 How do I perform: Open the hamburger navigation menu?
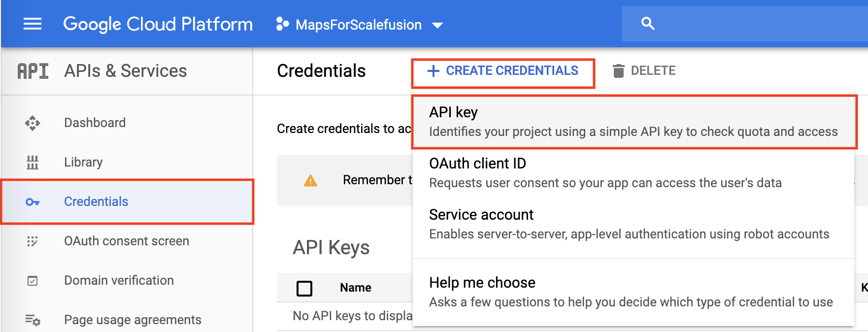pyautogui.click(x=33, y=24)
